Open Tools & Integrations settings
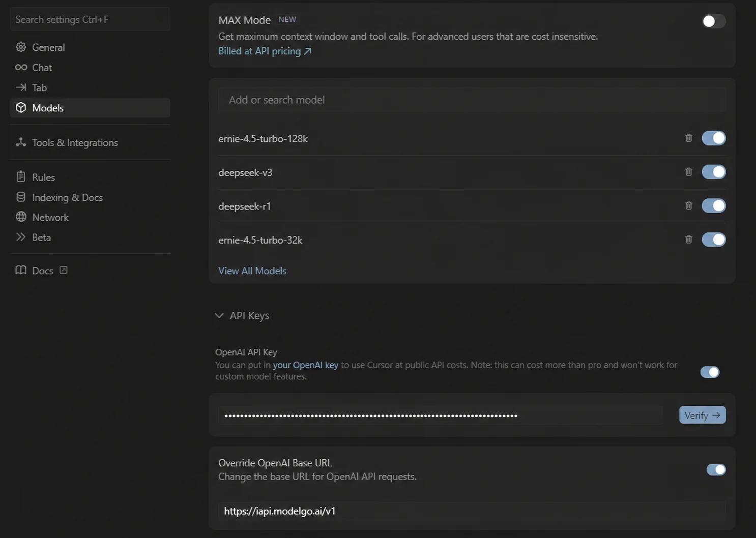756x538 pixels. pyautogui.click(x=90, y=142)
